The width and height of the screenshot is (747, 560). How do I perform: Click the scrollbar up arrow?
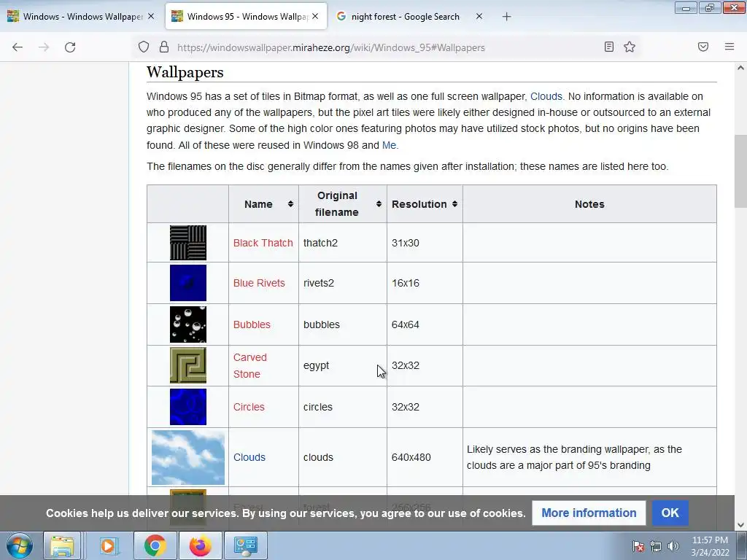740,68
